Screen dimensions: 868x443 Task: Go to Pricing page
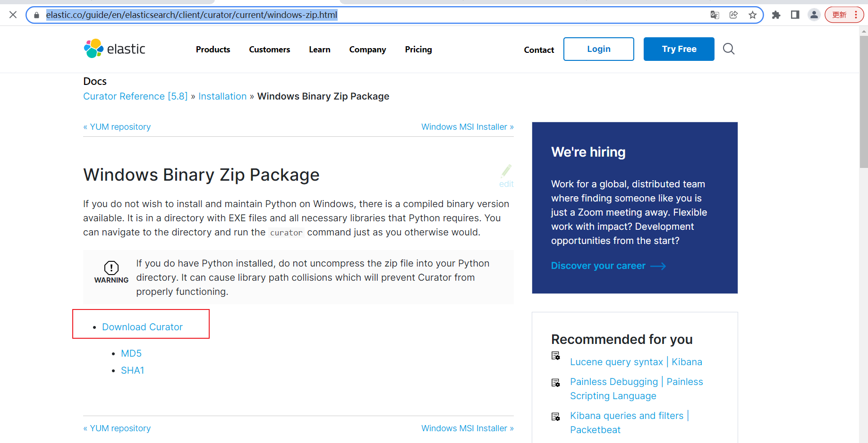pos(418,50)
